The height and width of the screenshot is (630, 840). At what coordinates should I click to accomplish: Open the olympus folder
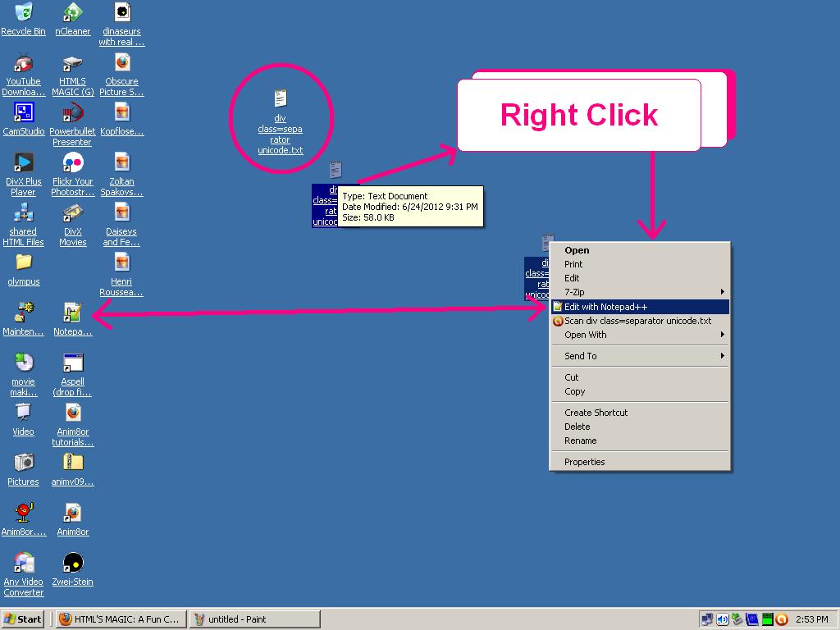click(x=23, y=264)
